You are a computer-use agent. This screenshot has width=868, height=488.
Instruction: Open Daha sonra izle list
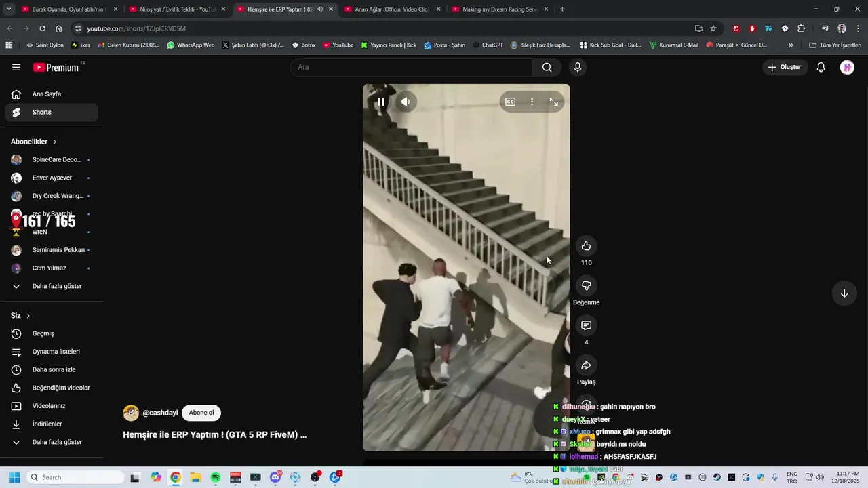point(52,369)
